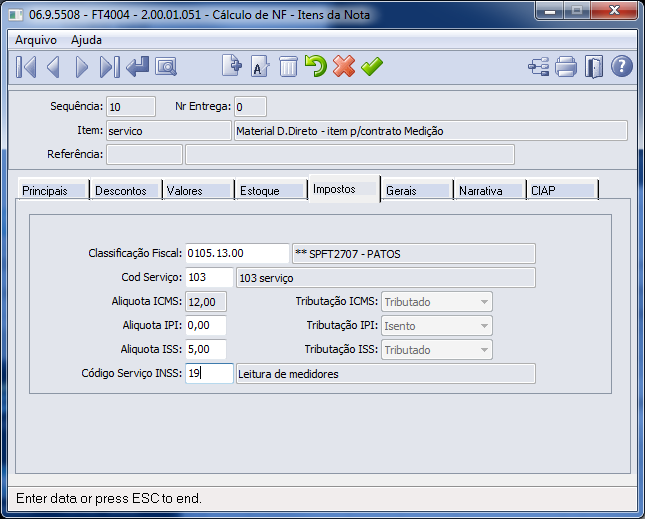645x519 pixels.
Task: Open the Tributação IPI dropdown
Action: [484, 326]
